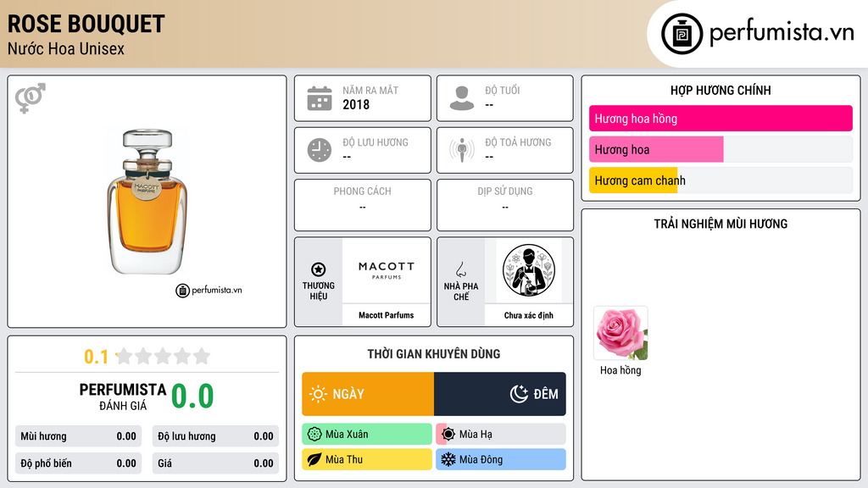This screenshot has width=868, height=488.
Task: Click the Trải nghiệm mùi hương heading
Action: 721,224
